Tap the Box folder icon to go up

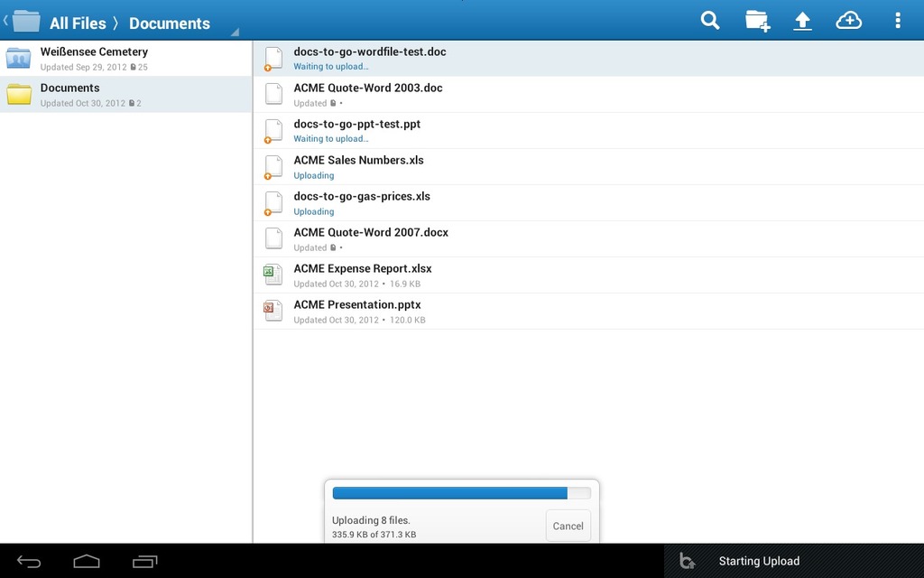[25, 21]
